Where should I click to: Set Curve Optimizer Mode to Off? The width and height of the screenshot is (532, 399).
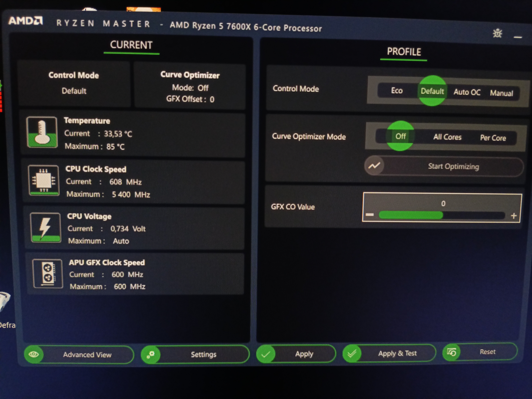(400, 136)
